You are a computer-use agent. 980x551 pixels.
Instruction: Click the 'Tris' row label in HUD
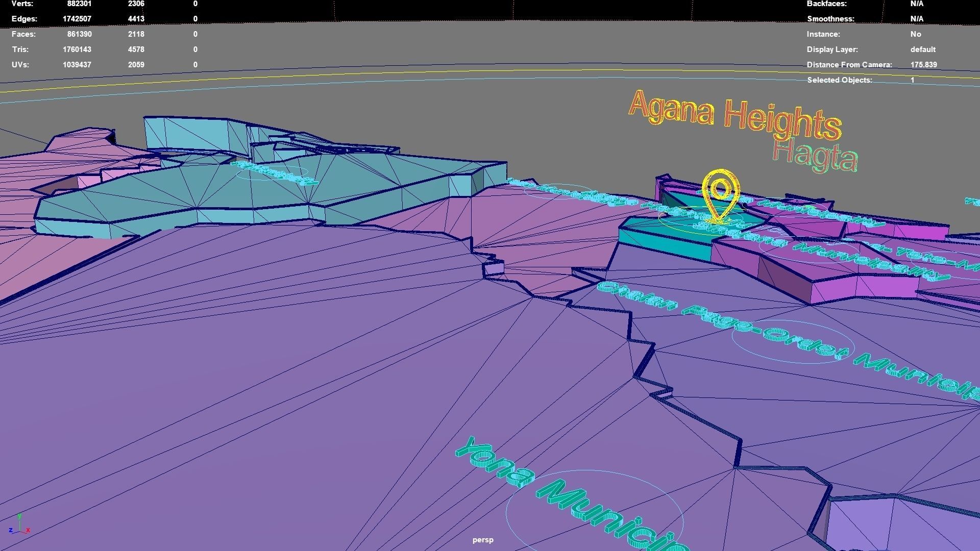click(x=20, y=49)
